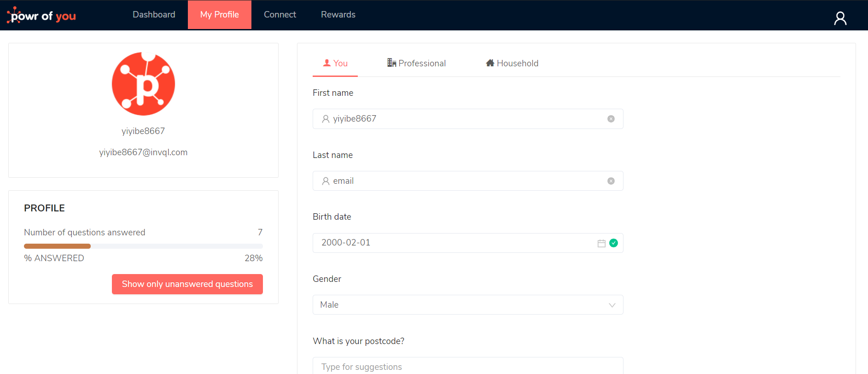This screenshot has width=868, height=374.
Task: Switch to the Household tab
Action: (x=512, y=64)
